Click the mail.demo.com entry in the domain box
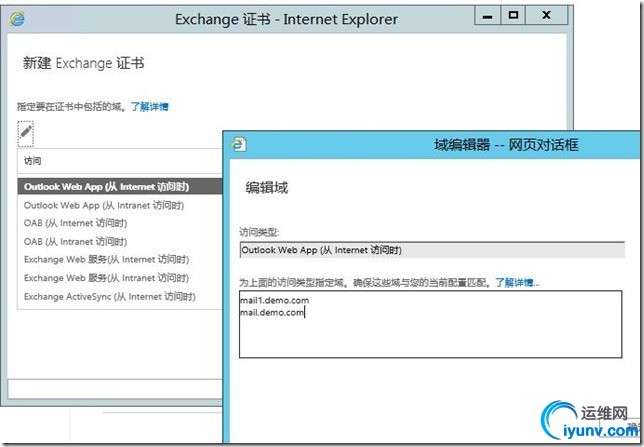Image resolution: width=644 pixels, height=447 pixels. click(272, 313)
